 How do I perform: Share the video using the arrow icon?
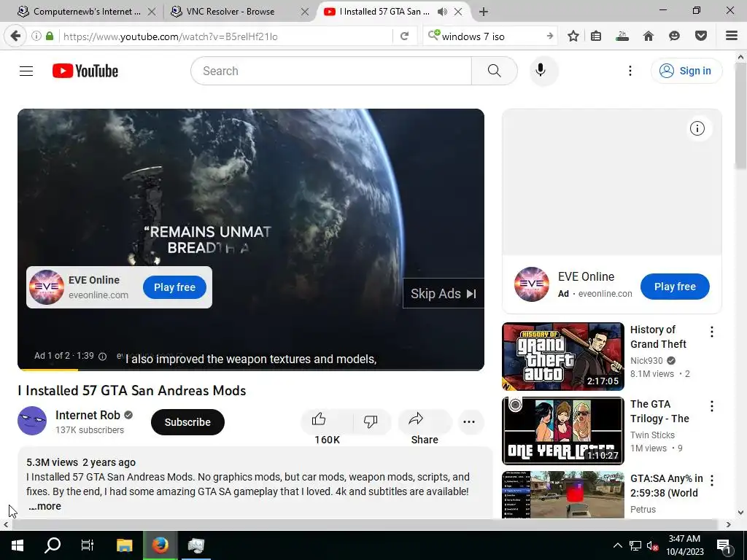416,419
